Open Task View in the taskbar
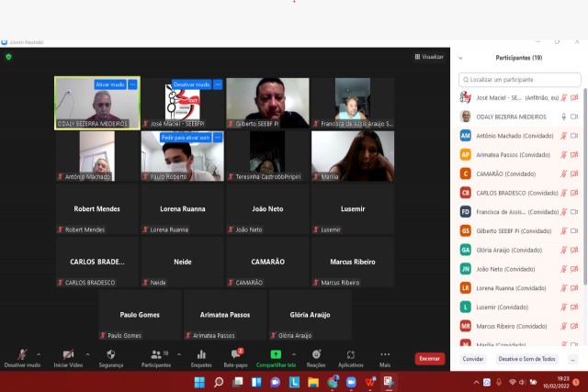The width and height of the screenshot is (588, 392). coord(237,382)
